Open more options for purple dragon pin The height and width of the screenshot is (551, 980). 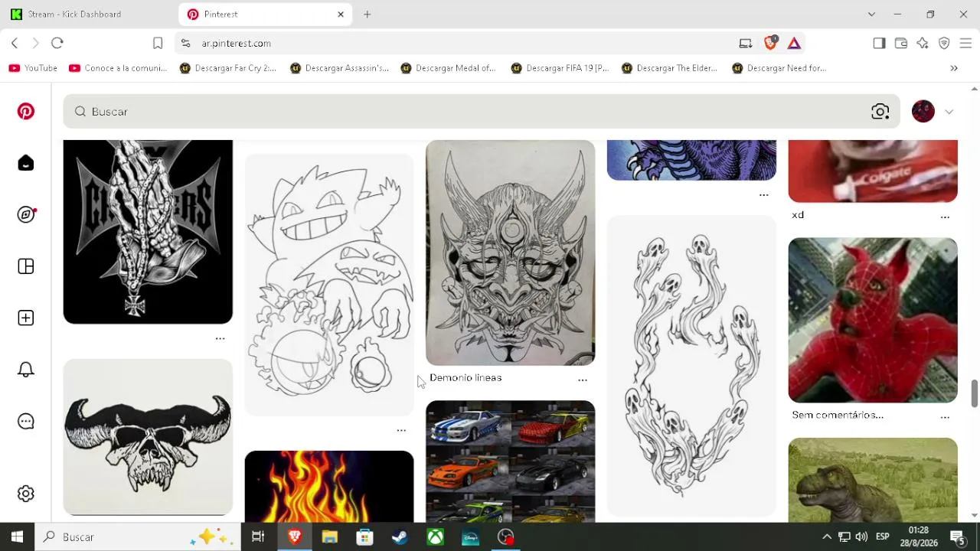coord(764,194)
